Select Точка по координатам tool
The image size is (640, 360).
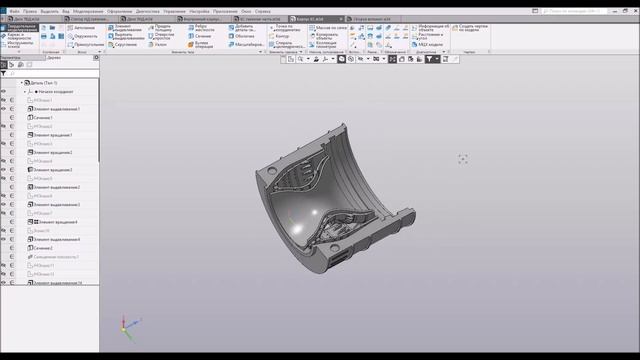[285, 28]
